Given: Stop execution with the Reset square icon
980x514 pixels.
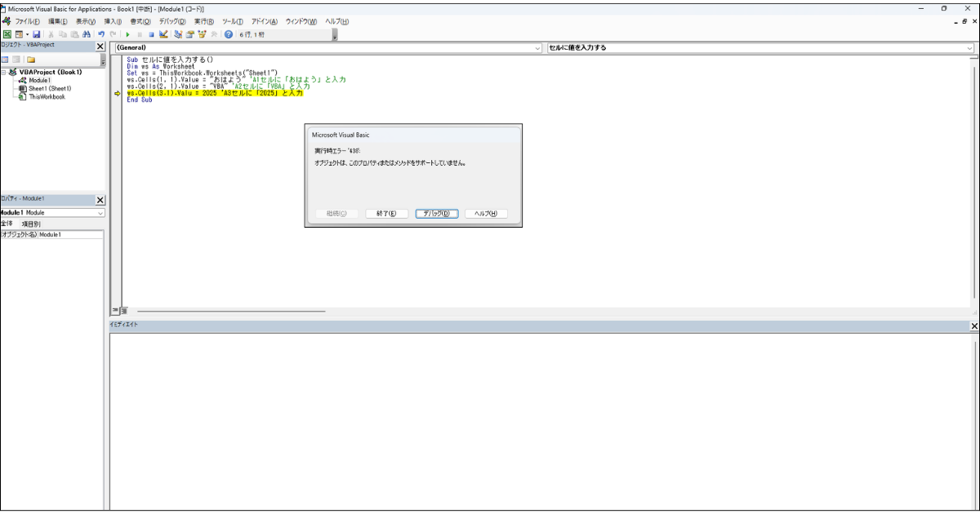Looking at the screenshot, I should 151,34.
